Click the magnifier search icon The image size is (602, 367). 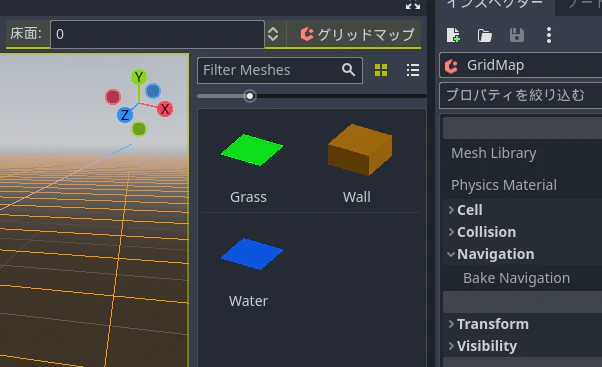point(348,70)
